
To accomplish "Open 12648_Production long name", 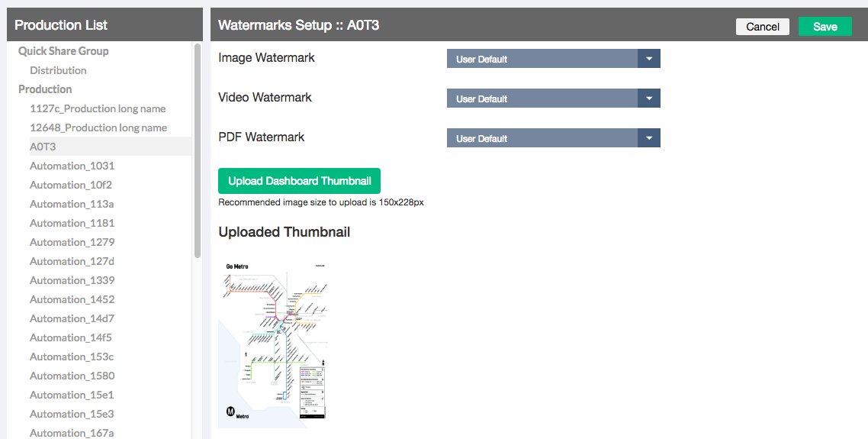I will tap(98, 128).
